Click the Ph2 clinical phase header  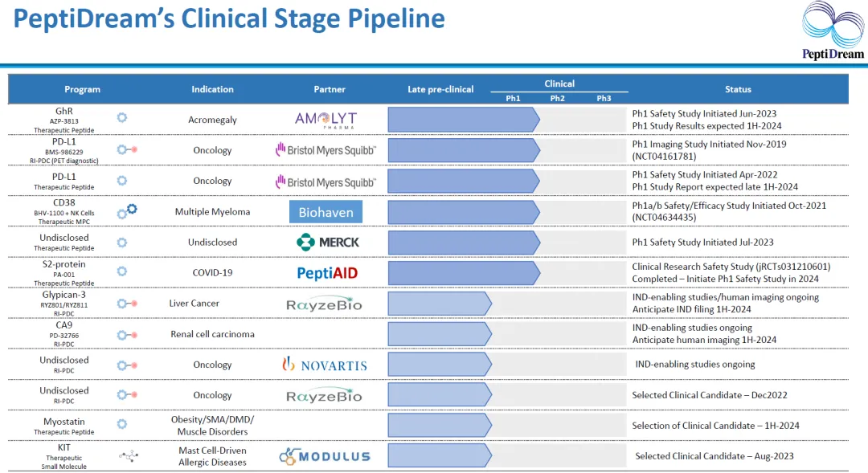(558, 98)
